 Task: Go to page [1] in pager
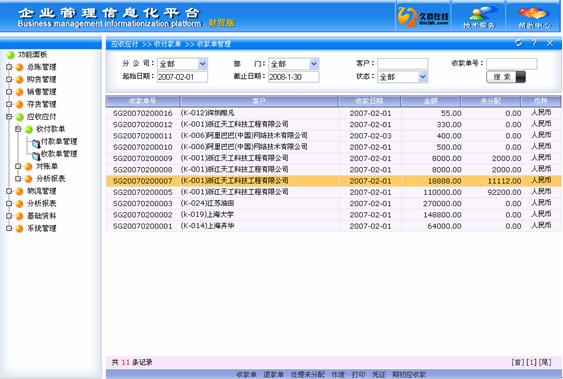531,362
